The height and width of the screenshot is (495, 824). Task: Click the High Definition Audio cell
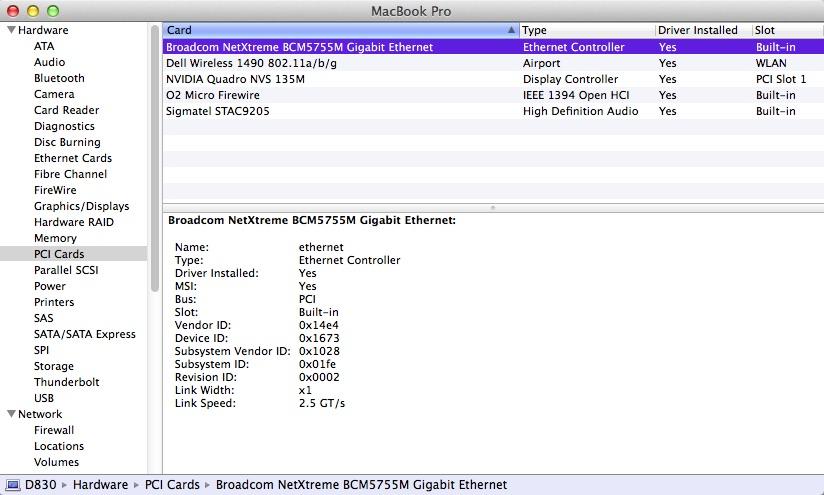click(x=580, y=111)
